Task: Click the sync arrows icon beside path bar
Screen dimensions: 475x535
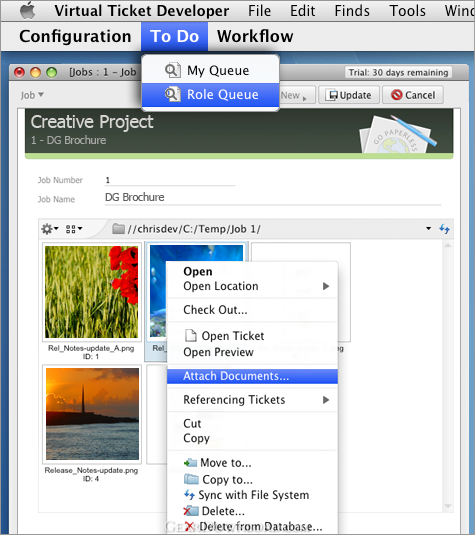Action: (x=444, y=229)
